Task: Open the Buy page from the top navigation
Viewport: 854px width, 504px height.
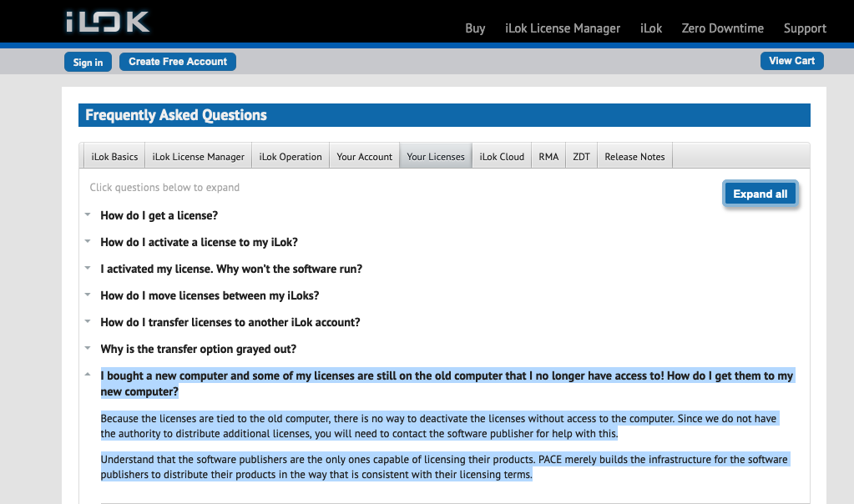Action: coord(475,28)
